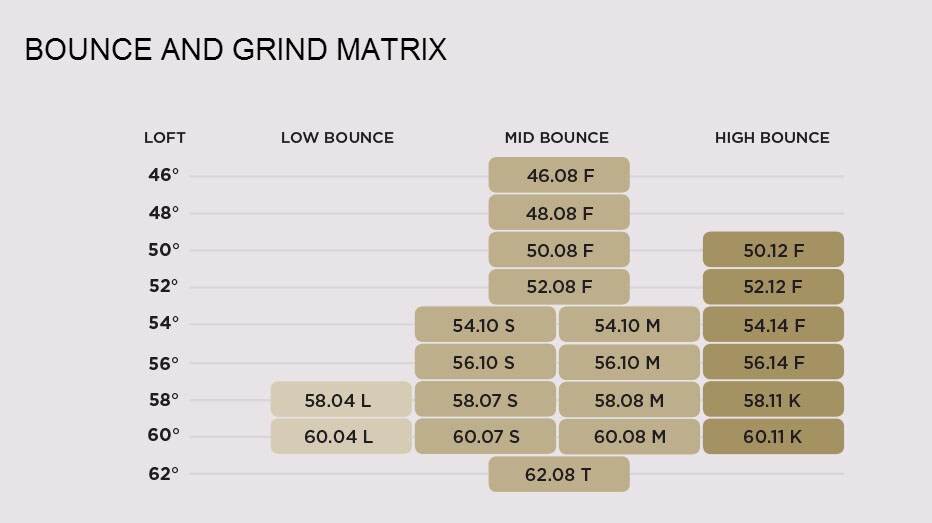932x523 pixels.
Task: Click the 58.07 S grind option
Action: pyautogui.click(x=485, y=400)
